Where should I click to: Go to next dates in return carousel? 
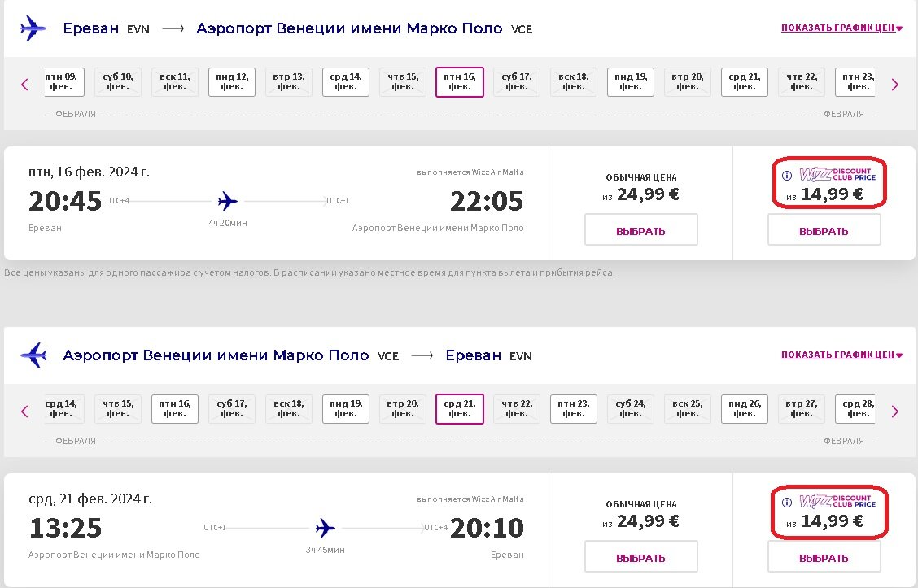point(894,412)
